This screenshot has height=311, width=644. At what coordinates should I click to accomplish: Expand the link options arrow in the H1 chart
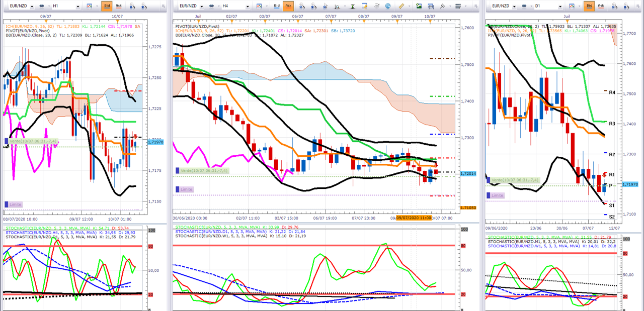[x=49, y=6]
